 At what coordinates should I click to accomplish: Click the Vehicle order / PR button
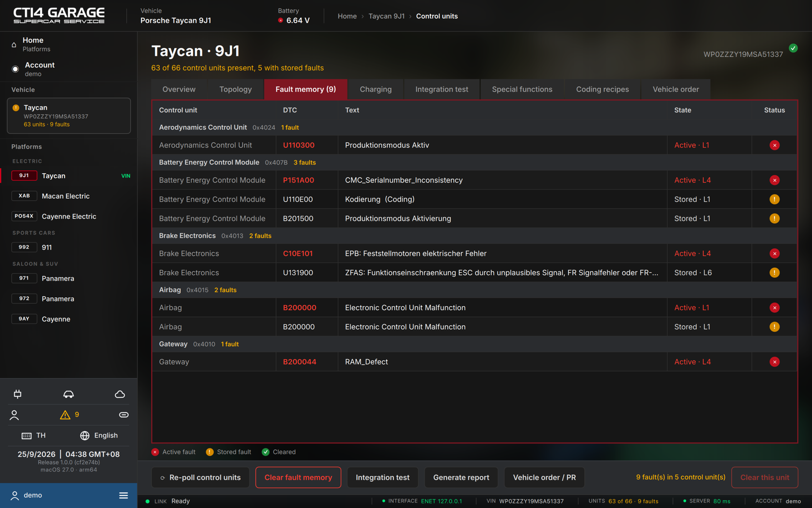[x=545, y=478]
